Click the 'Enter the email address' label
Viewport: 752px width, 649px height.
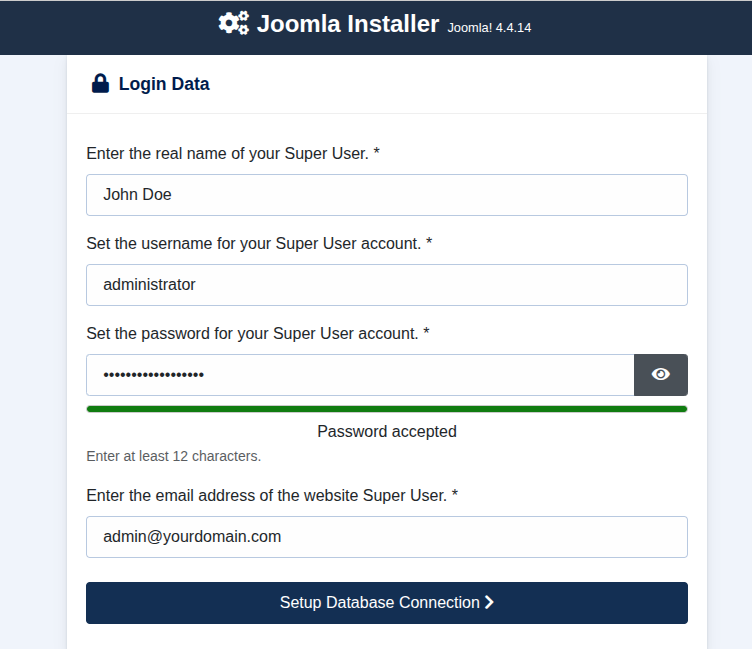pyautogui.click(x=272, y=495)
